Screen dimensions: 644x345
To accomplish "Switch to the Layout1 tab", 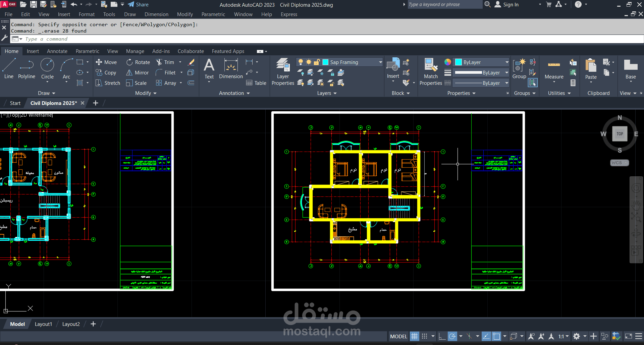I will (43, 324).
